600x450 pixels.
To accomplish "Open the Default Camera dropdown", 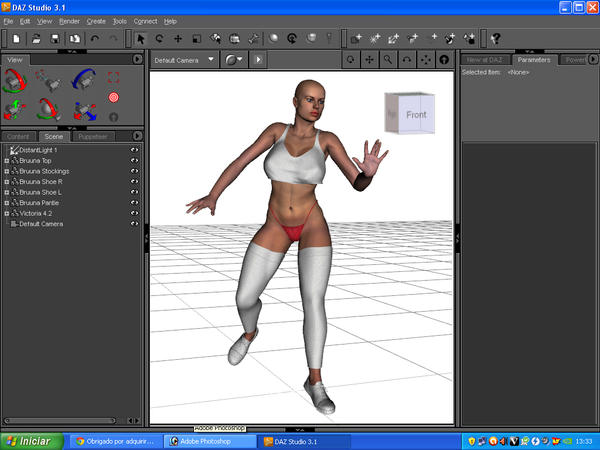I will (184, 60).
